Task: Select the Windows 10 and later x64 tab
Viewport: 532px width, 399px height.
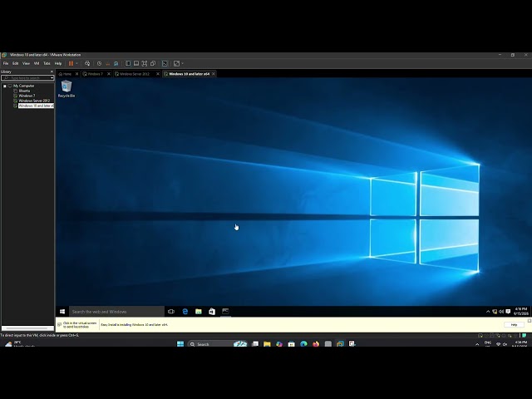Action: tap(187, 74)
